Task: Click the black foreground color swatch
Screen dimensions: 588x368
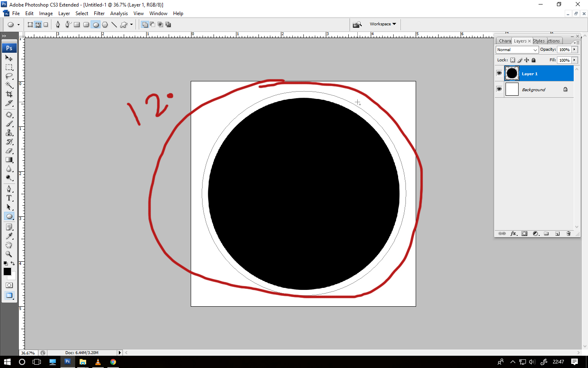Action: tap(7, 272)
